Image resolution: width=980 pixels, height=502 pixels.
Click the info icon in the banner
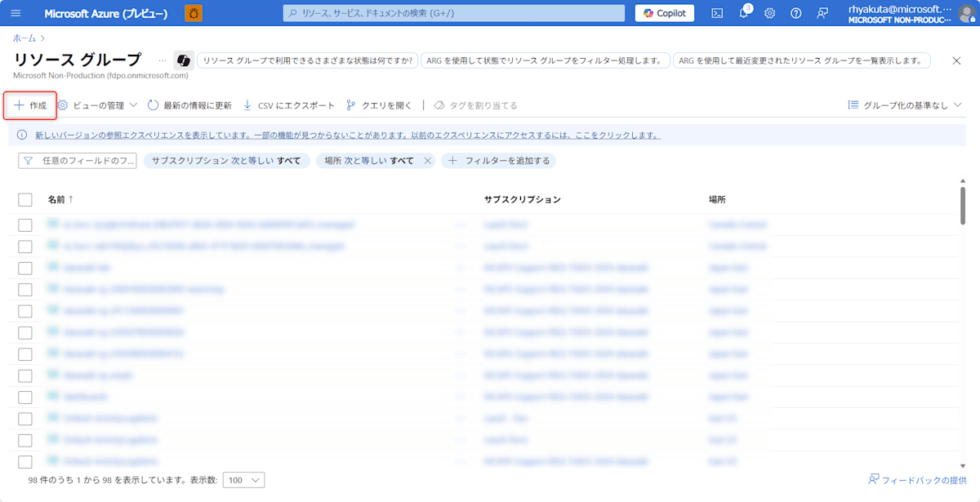pyautogui.click(x=22, y=135)
